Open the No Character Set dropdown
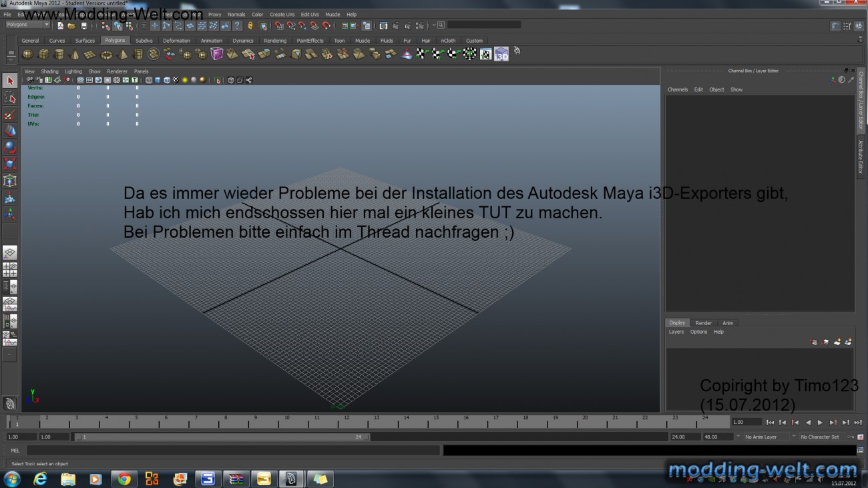 [x=819, y=437]
